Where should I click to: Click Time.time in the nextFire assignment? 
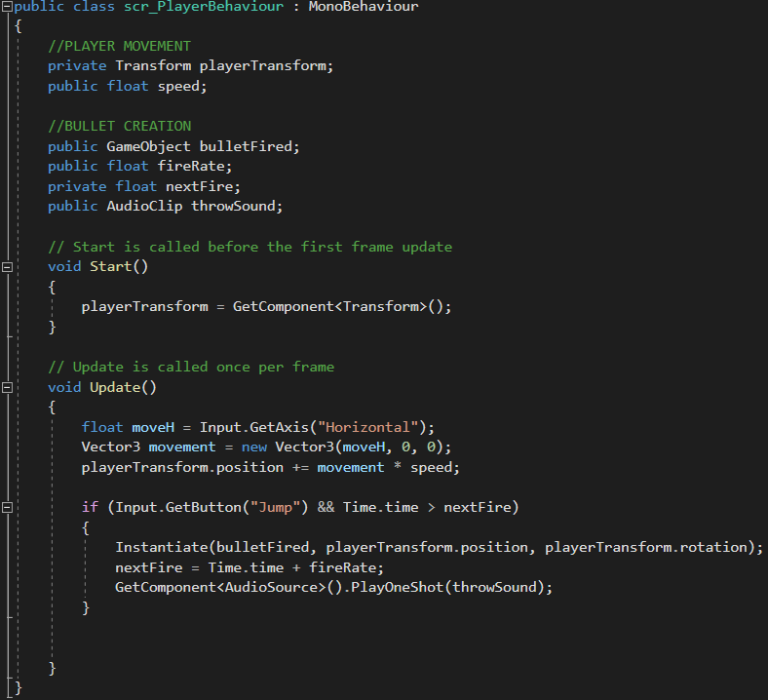tap(246, 567)
